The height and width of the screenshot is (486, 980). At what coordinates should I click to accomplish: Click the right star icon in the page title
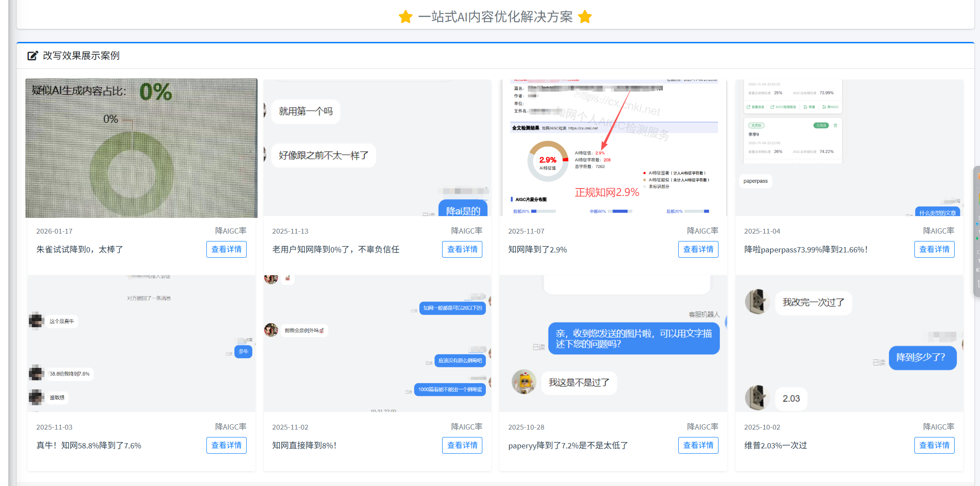coord(585,17)
